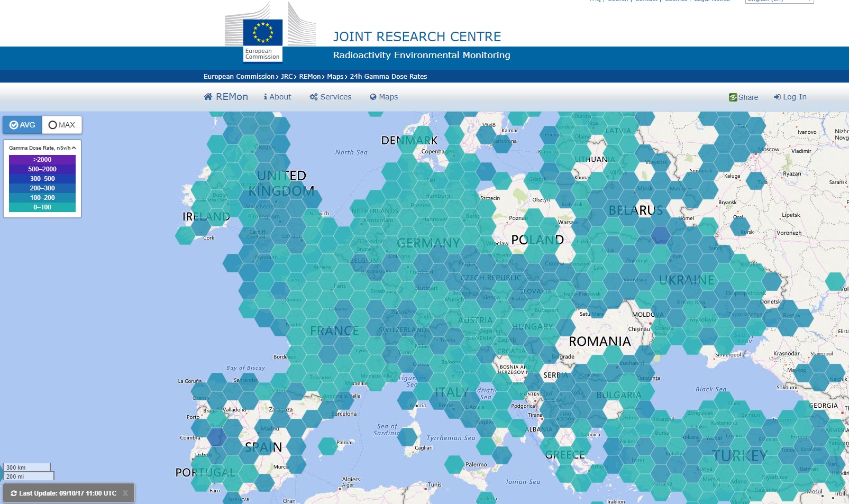Click the Log In arrow icon
Image resolution: width=849 pixels, height=504 pixels.
pyautogui.click(x=777, y=97)
